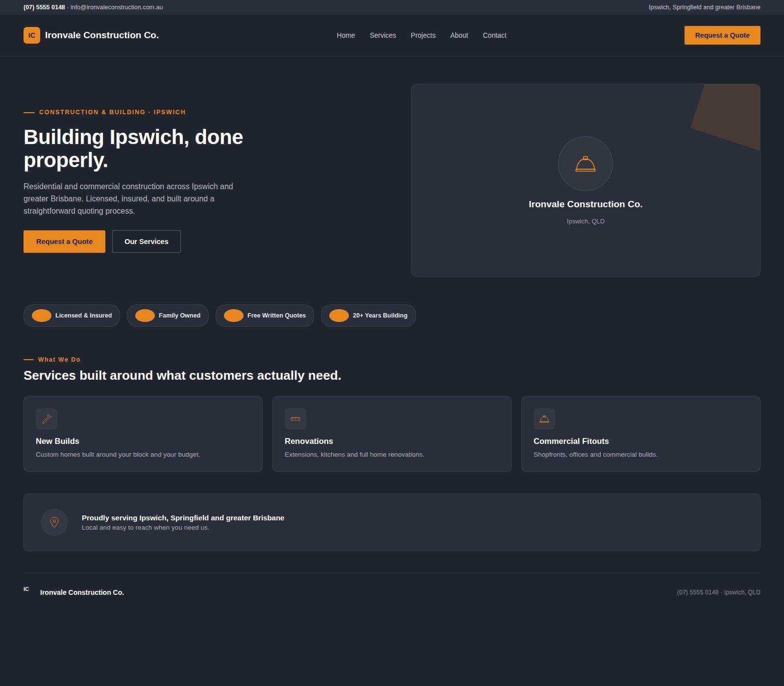Open the Contact nav item
Image resolution: width=784 pixels, height=686 pixels.
(x=494, y=35)
